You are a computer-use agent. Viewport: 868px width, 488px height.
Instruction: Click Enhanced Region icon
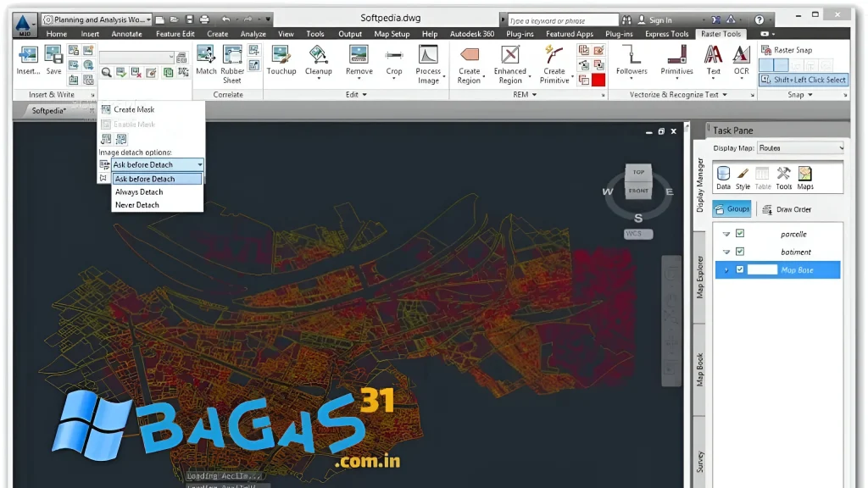[x=509, y=55]
